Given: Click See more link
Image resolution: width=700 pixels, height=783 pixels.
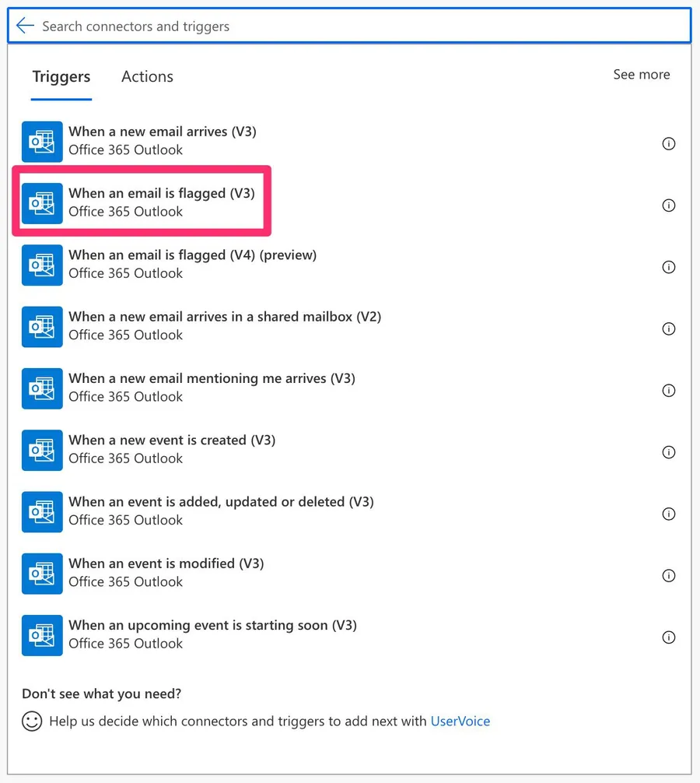Looking at the screenshot, I should pos(641,75).
